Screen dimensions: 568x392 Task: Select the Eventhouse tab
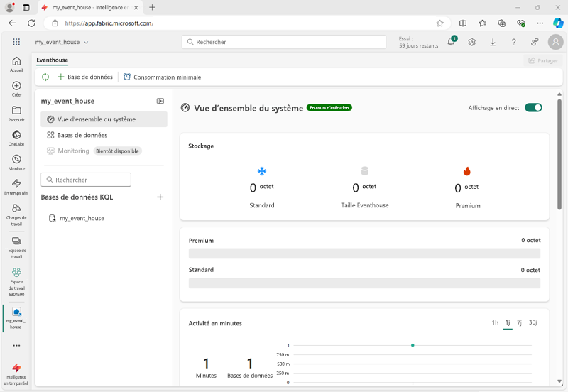tap(52, 60)
